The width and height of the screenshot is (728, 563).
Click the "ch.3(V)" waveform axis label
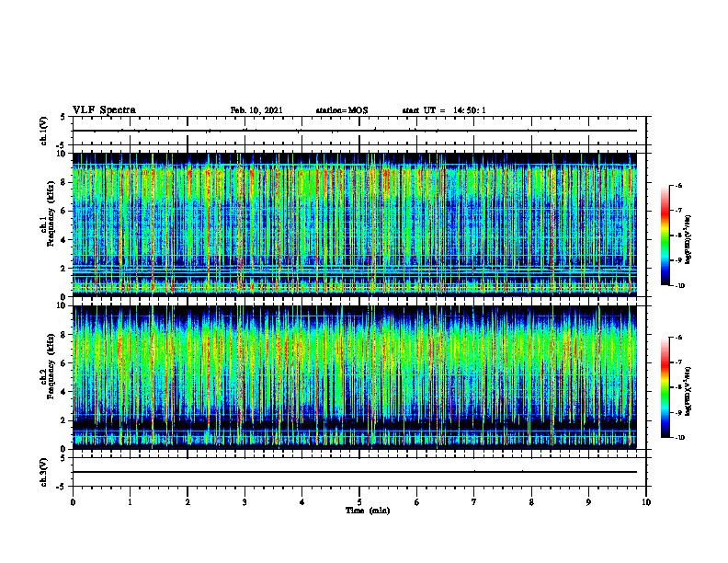pyautogui.click(x=43, y=472)
